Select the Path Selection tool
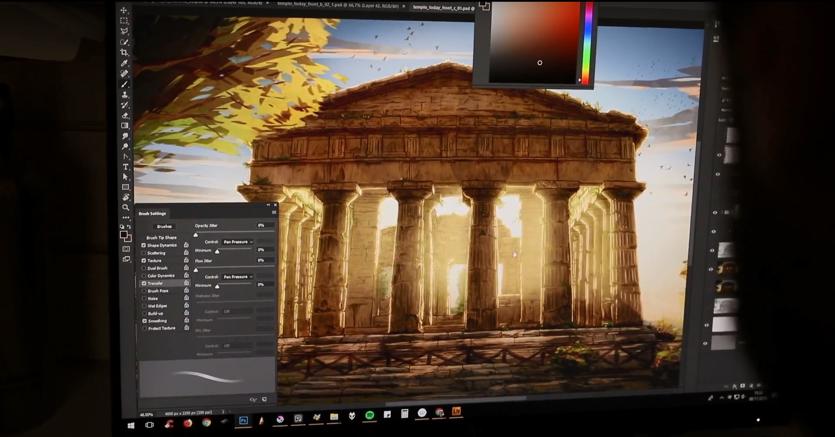Image resolution: width=835 pixels, height=437 pixels. (126, 177)
